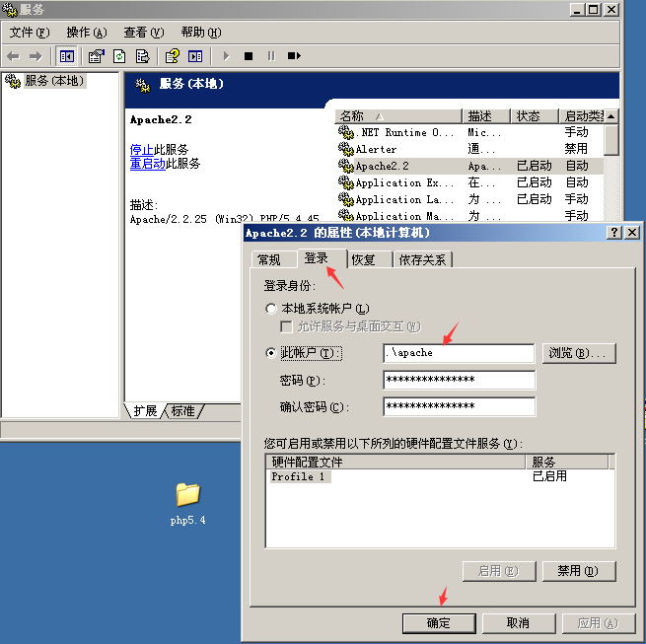Click the 确定 button
Image resolution: width=646 pixels, height=644 pixels.
pos(438,623)
